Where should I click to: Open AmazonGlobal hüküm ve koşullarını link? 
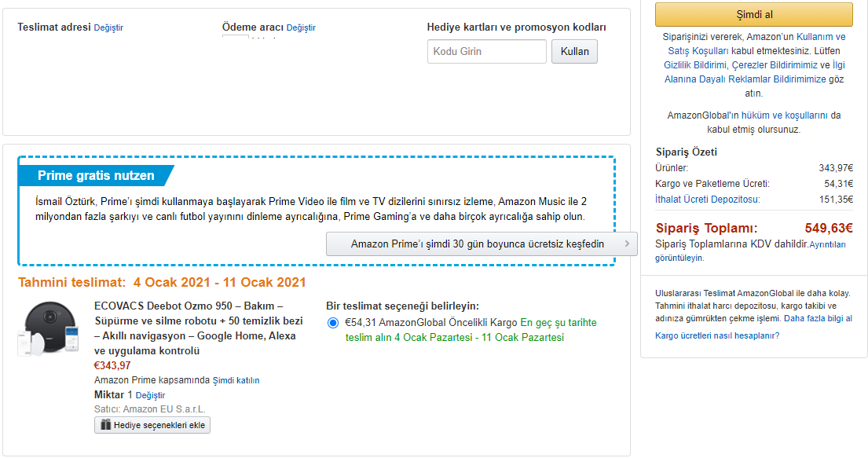[x=785, y=115]
